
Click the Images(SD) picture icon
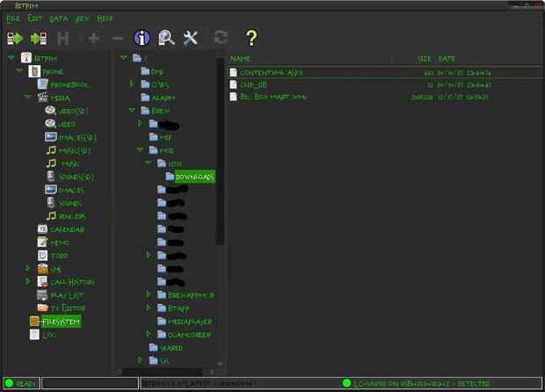tap(51, 137)
